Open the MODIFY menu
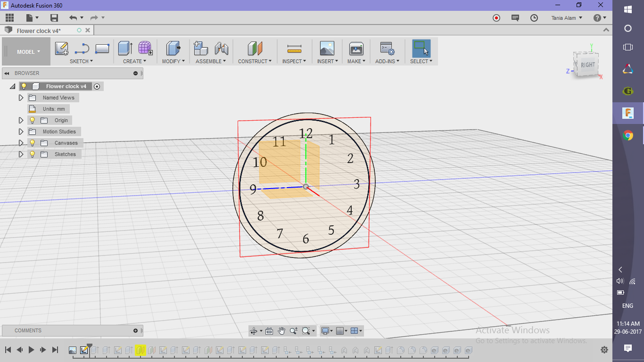Screen dimensions: 644x362 (x=173, y=61)
